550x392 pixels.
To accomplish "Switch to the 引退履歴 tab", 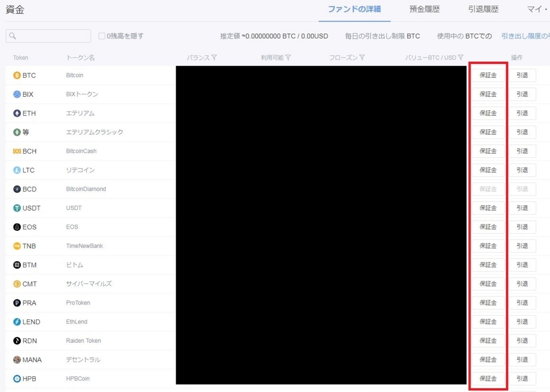I will click(x=483, y=9).
